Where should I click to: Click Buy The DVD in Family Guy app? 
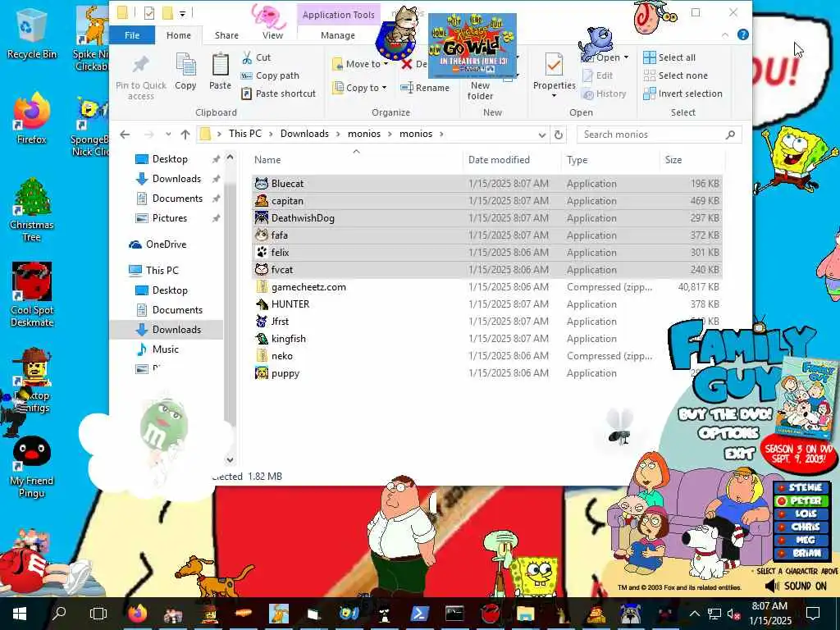coord(725,414)
